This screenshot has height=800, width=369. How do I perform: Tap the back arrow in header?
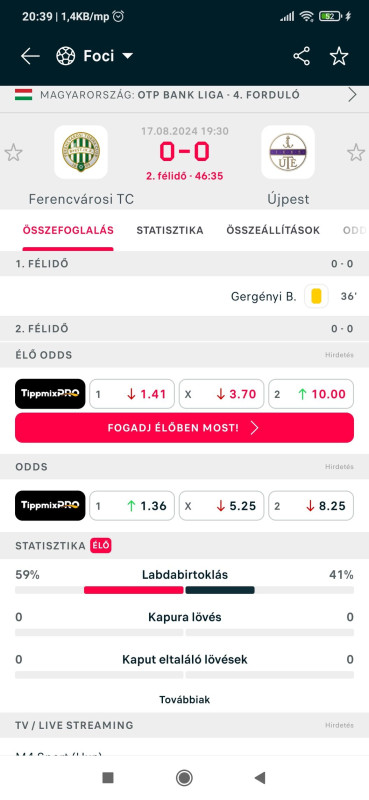pyautogui.click(x=30, y=56)
